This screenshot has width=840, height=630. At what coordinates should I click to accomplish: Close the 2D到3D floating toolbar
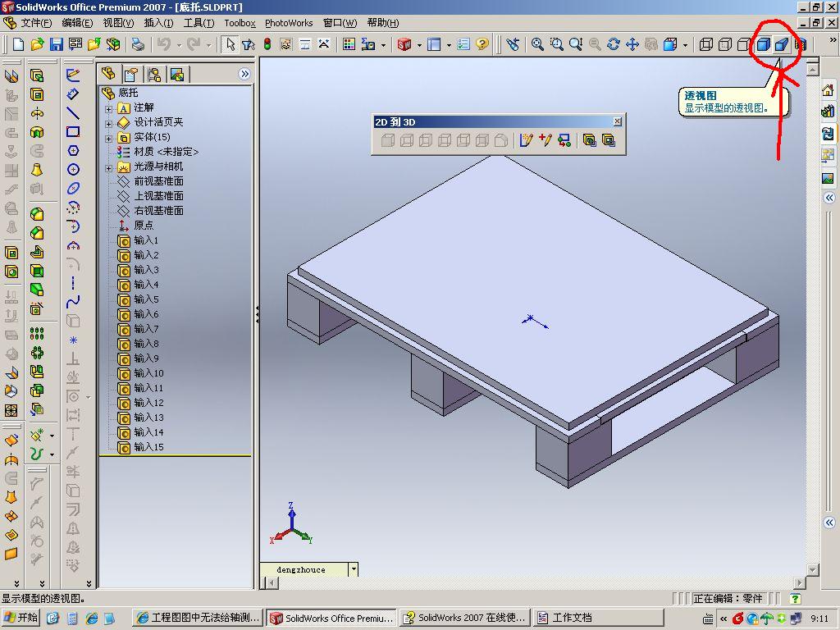point(617,121)
